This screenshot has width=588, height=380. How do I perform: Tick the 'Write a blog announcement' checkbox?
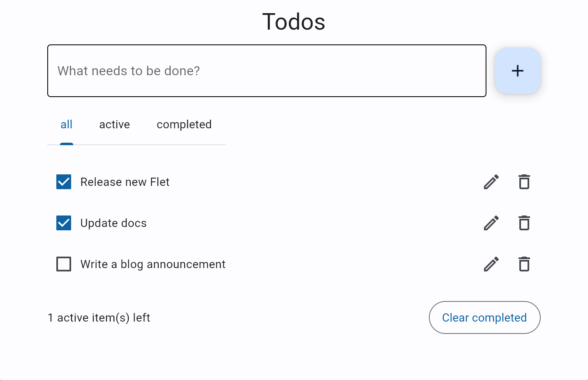click(x=64, y=264)
